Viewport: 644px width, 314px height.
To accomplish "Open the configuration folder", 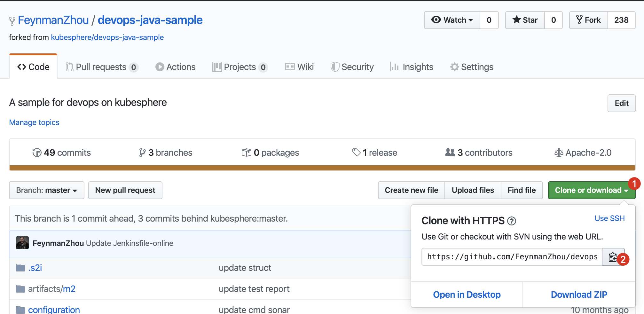I will (x=54, y=310).
